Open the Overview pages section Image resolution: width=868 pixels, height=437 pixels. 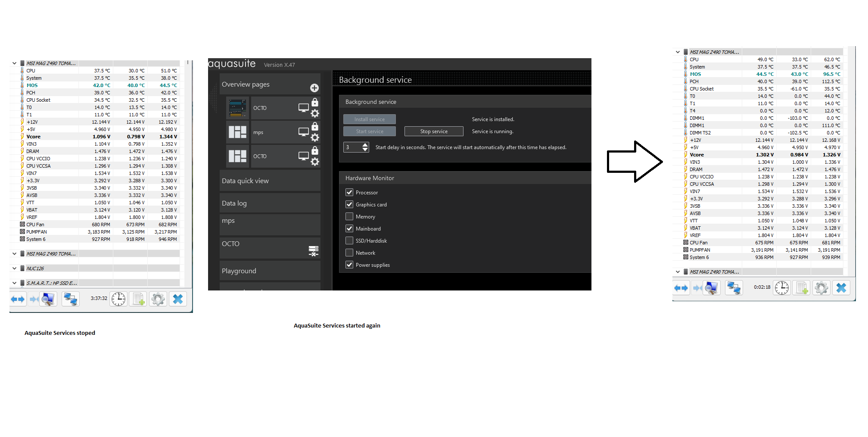point(270,84)
